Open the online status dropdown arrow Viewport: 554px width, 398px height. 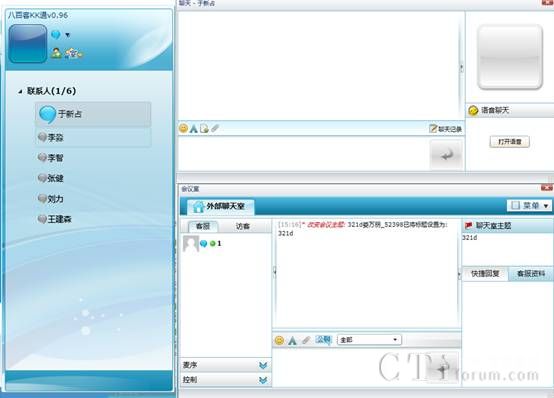pos(67,35)
